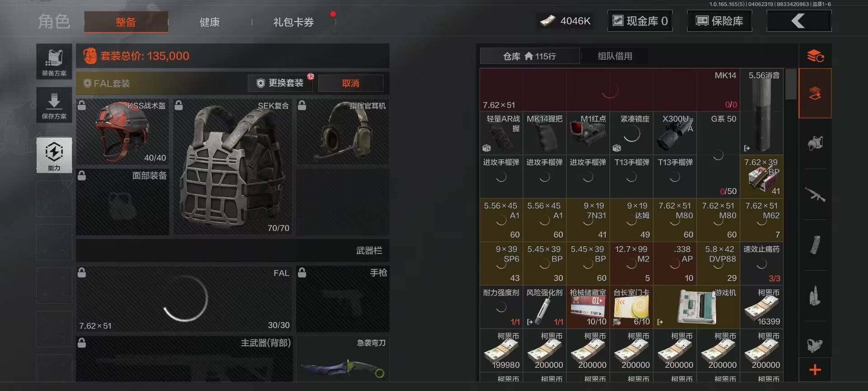
Task: Click the stack-refresh sort icon above inventory
Action: [x=815, y=56]
